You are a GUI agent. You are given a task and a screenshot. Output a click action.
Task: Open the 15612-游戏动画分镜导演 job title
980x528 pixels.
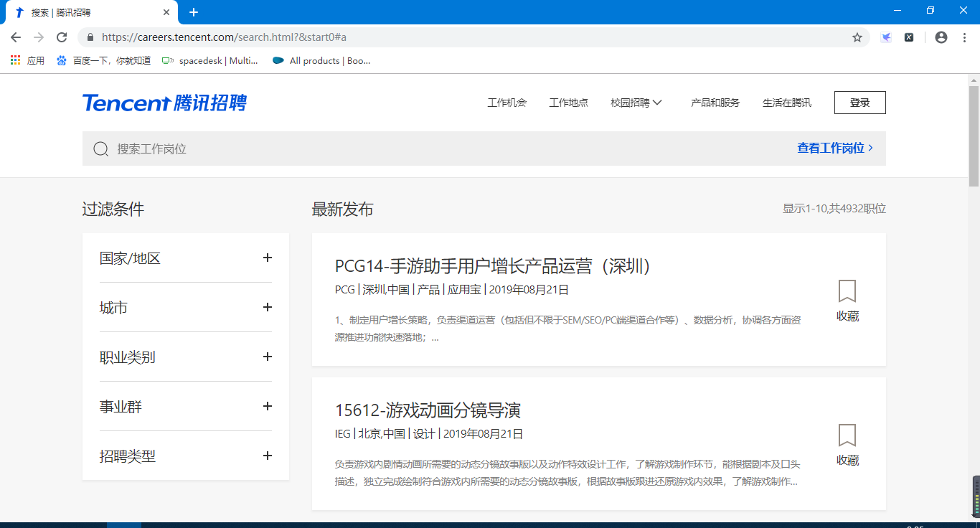pyautogui.click(x=428, y=410)
